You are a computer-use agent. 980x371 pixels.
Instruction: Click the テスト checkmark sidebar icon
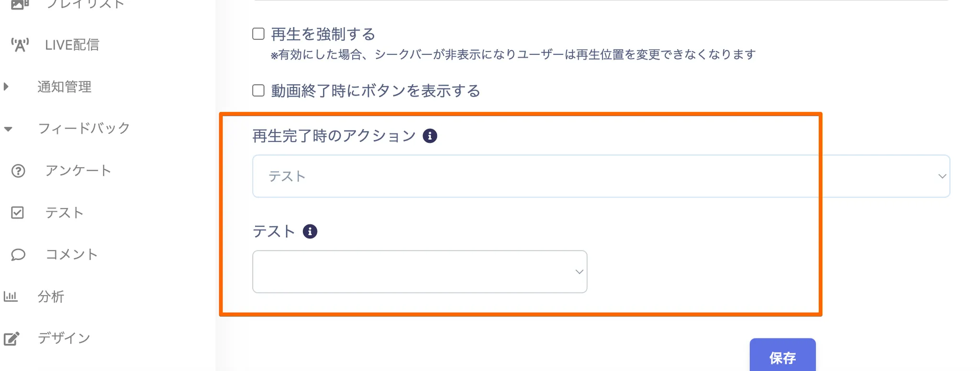click(18, 213)
